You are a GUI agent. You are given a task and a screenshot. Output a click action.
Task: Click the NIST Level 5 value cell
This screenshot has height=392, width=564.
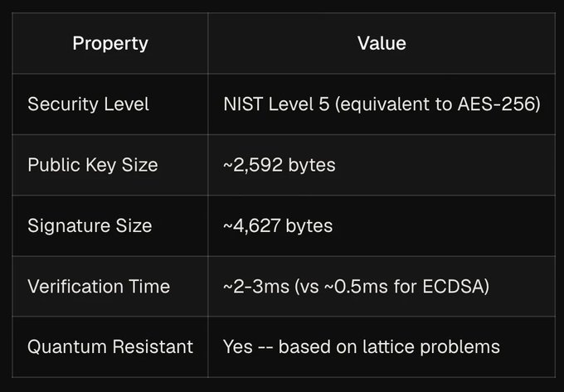[382, 104]
